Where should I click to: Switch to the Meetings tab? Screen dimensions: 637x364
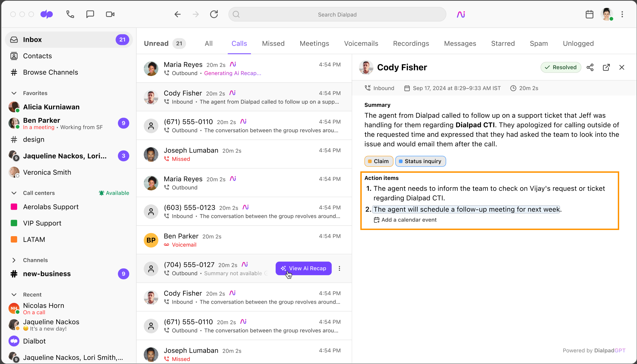point(314,44)
